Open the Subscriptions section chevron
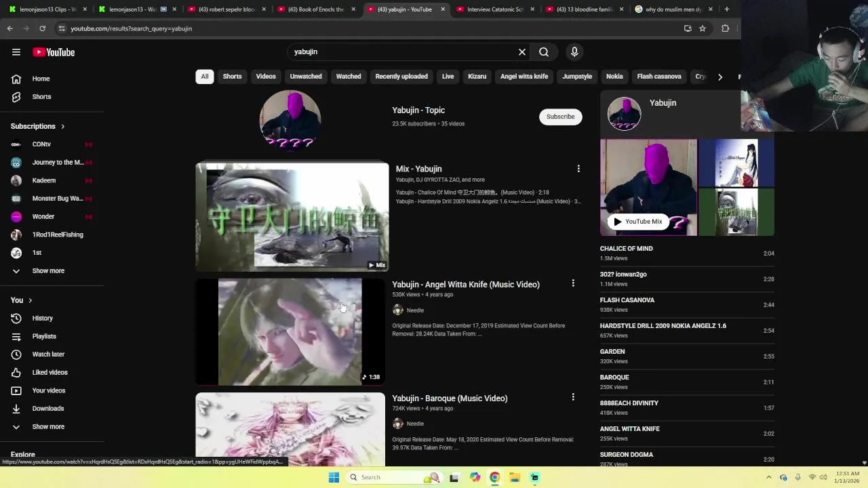This screenshot has width=868, height=488. tap(63, 127)
